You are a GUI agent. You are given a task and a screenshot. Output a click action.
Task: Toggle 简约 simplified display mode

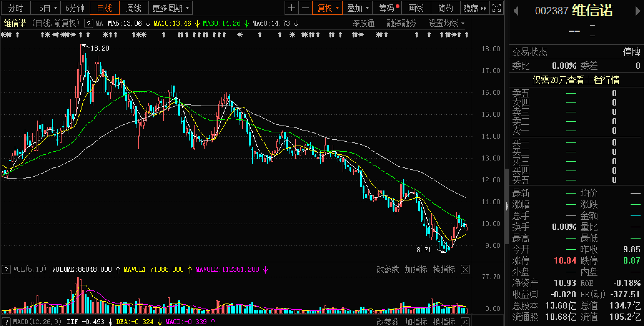pos(445,8)
